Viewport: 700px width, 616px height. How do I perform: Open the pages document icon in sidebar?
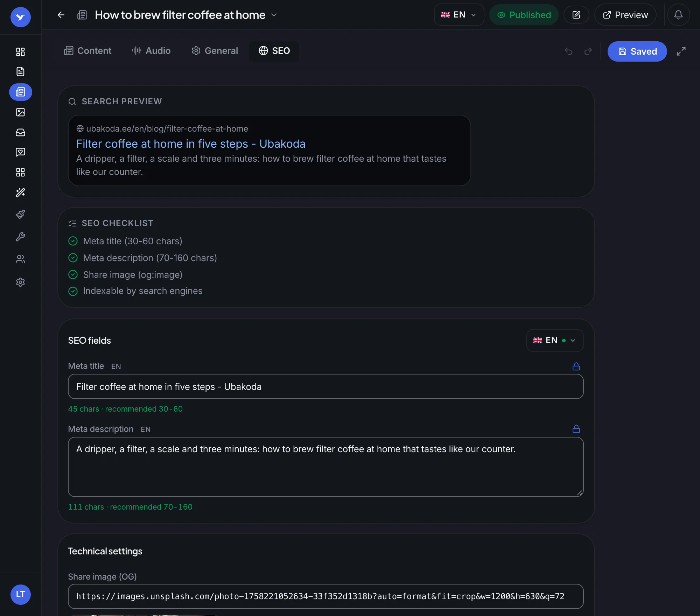pos(20,72)
